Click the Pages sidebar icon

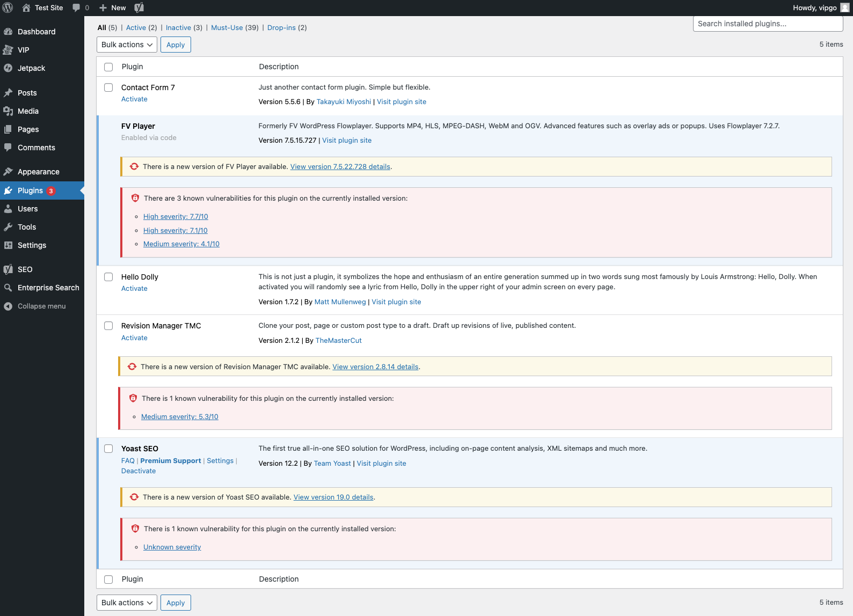(8, 129)
